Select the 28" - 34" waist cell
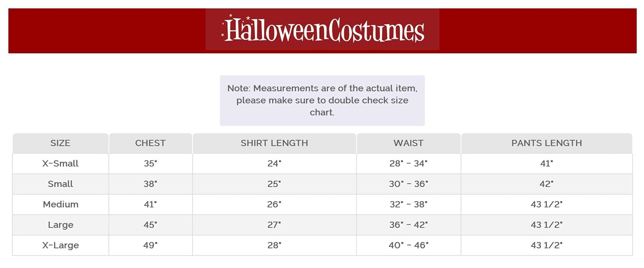This screenshot has width=644, height=268. pyautogui.click(x=408, y=164)
